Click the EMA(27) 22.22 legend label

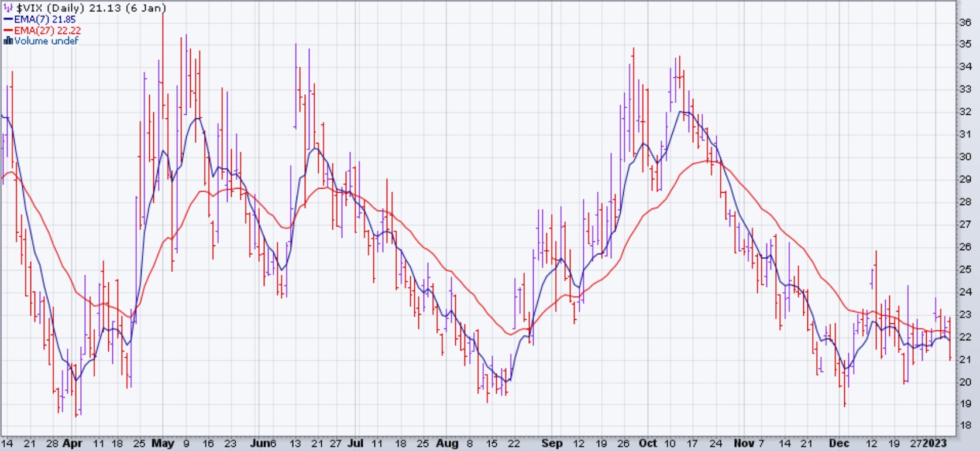(47, 30)
